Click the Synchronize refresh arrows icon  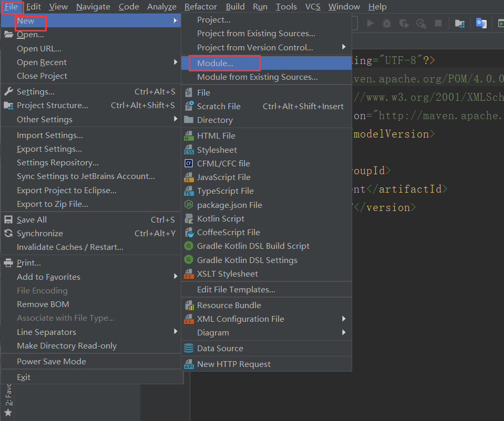[9, 234]
